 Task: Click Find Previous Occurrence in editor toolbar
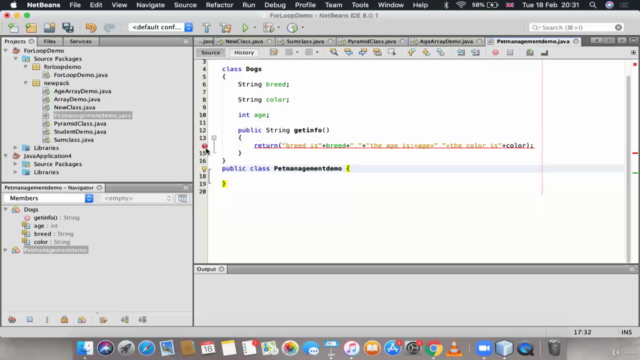click(x=348, y=52)
